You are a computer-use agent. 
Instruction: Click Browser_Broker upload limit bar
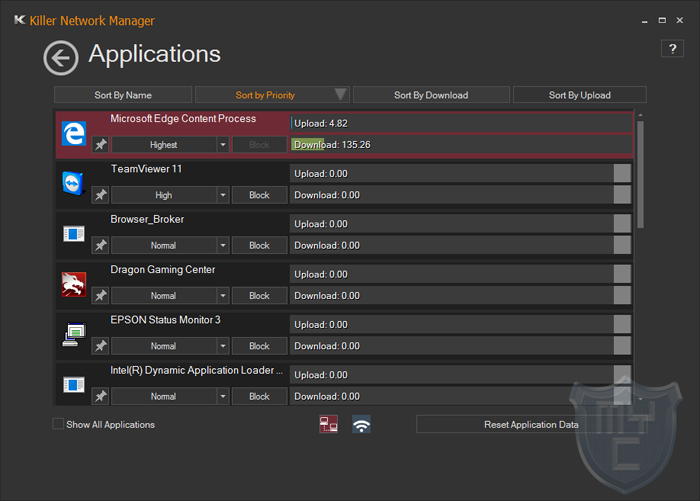460,224
